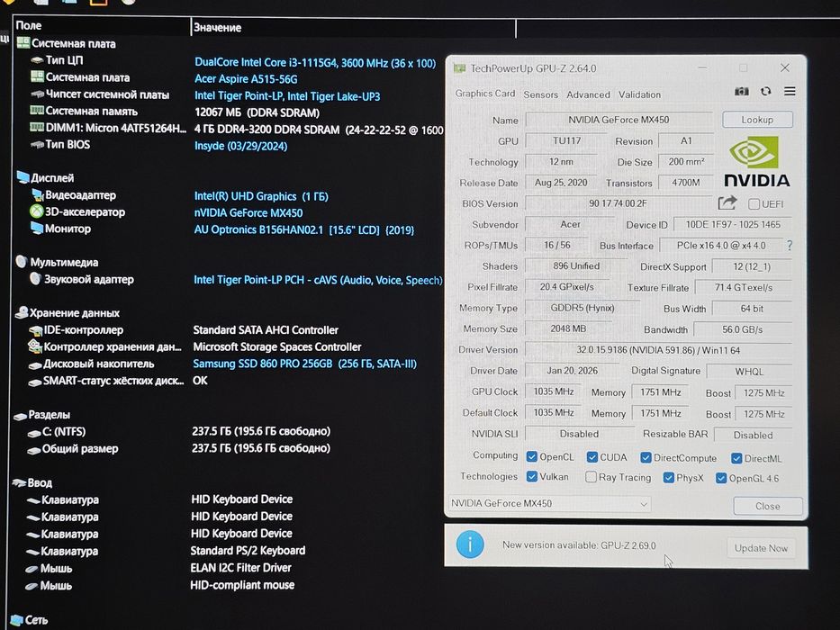Viewport: 840px width, 630px height.
Task: Click the Звуковой адаптер icon
Action: point(35,279)
